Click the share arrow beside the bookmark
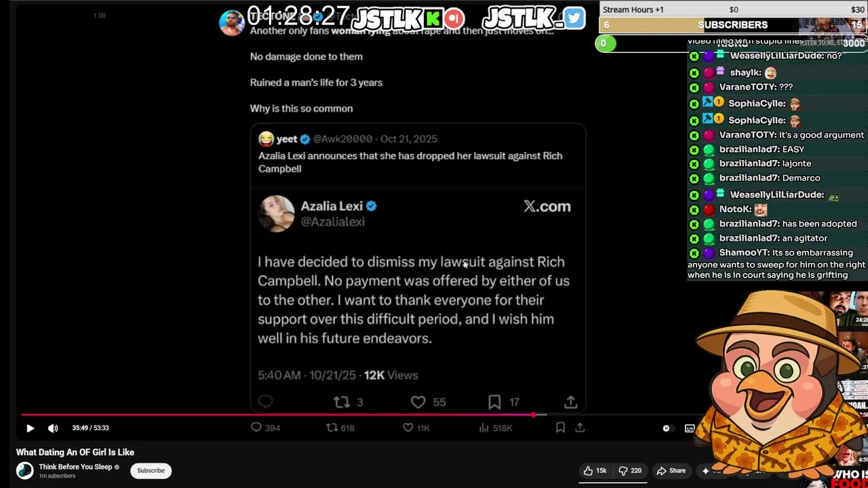This screenshot has width=868, height=488. [x=580, y=428]
